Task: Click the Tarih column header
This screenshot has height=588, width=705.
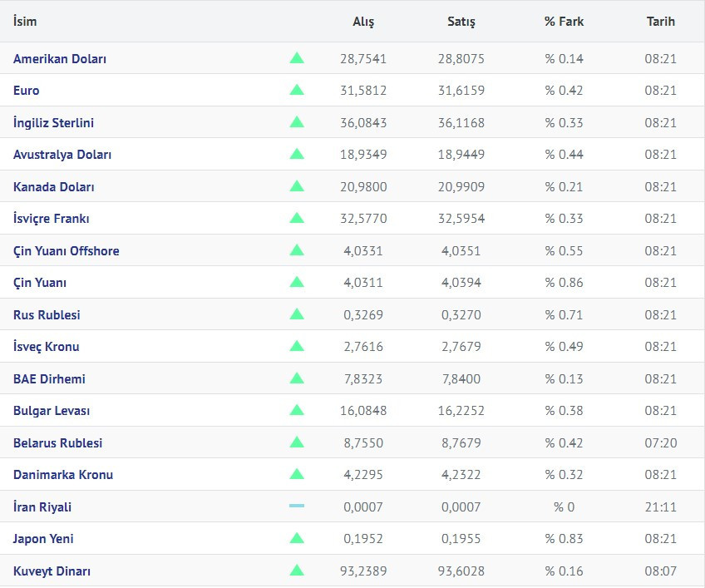Action: (661, 22)
